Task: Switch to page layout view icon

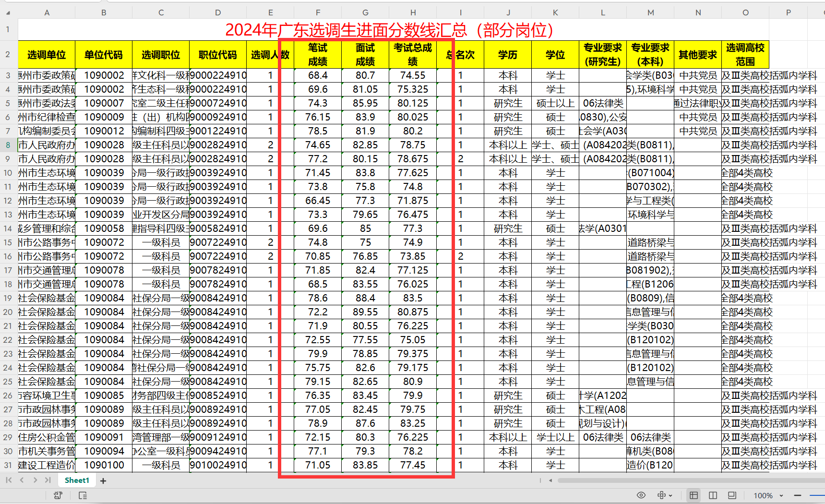Action: click(x=732, y=495)
